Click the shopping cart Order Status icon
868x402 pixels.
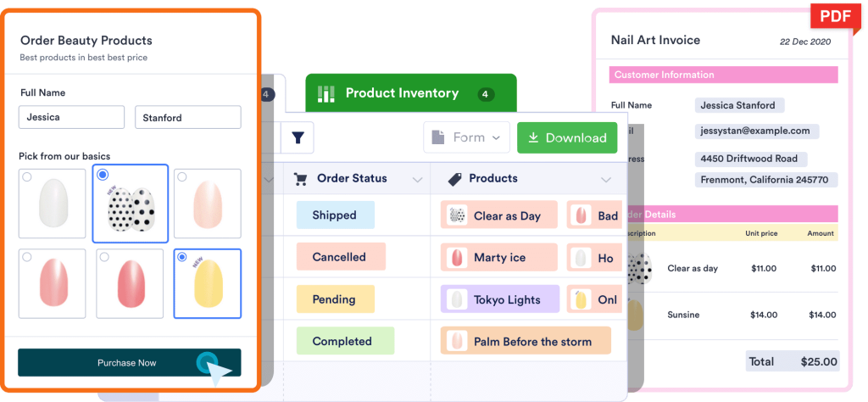pos(300,179)
